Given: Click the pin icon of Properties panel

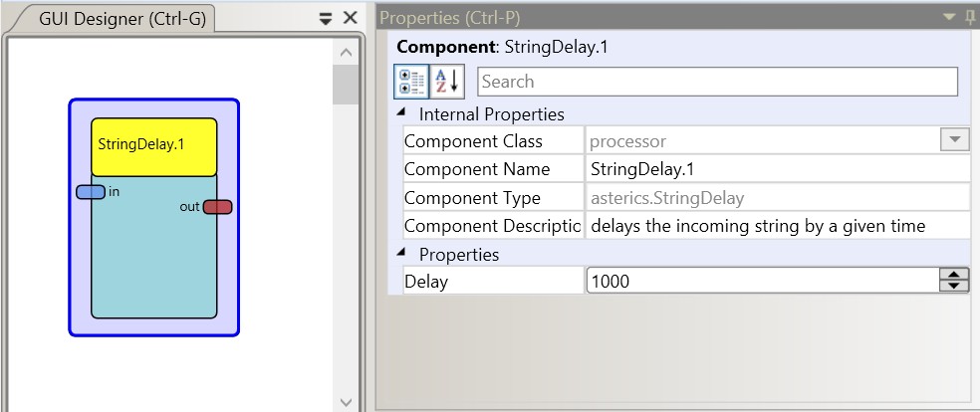Looking at the screenshot, I should coord(970,18).
